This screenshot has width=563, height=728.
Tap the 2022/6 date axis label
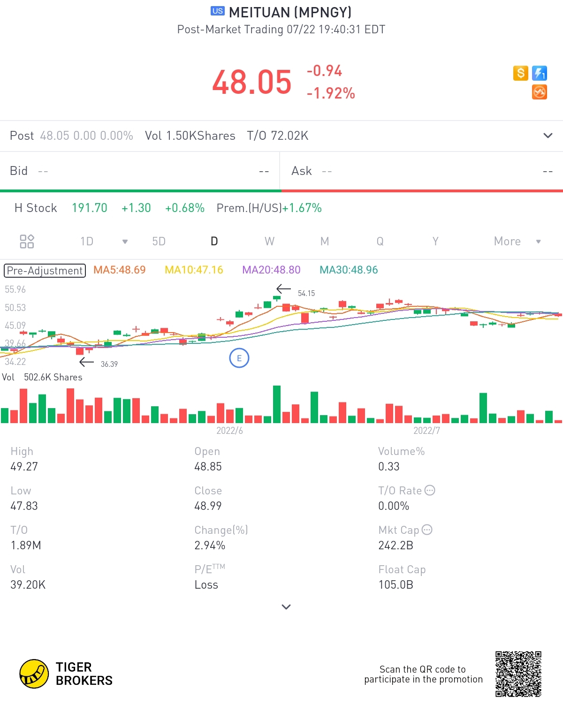coord(229,431)
